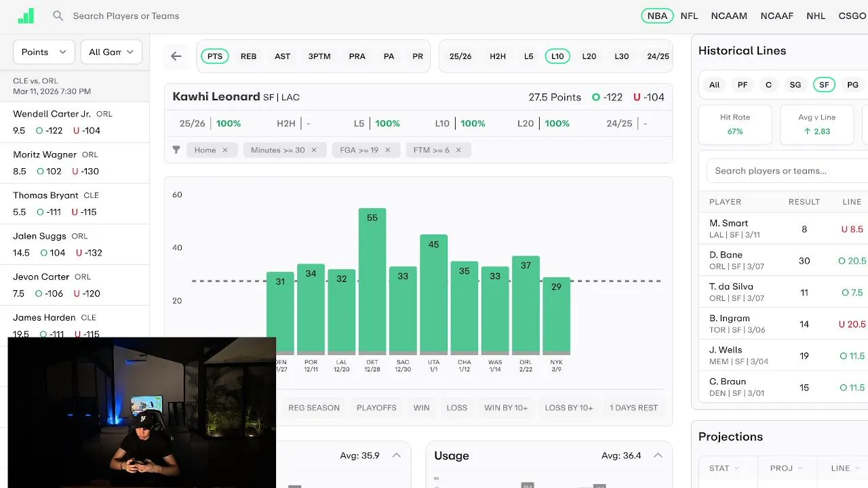Click the search magnifier icon

click(58, 16)
